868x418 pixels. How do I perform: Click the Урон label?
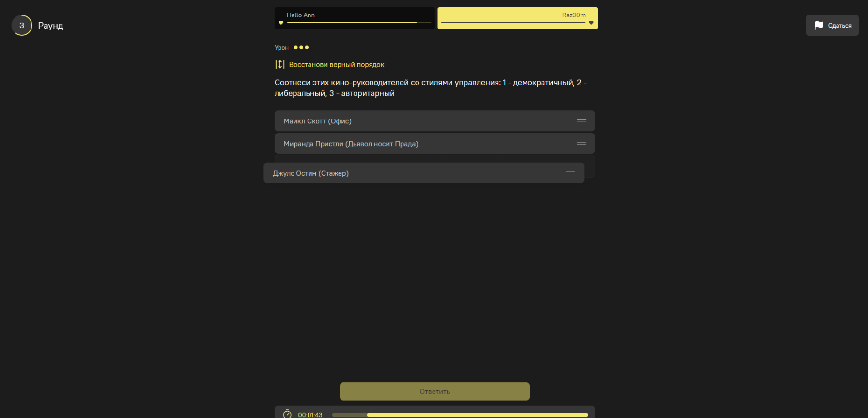(281, 47)
